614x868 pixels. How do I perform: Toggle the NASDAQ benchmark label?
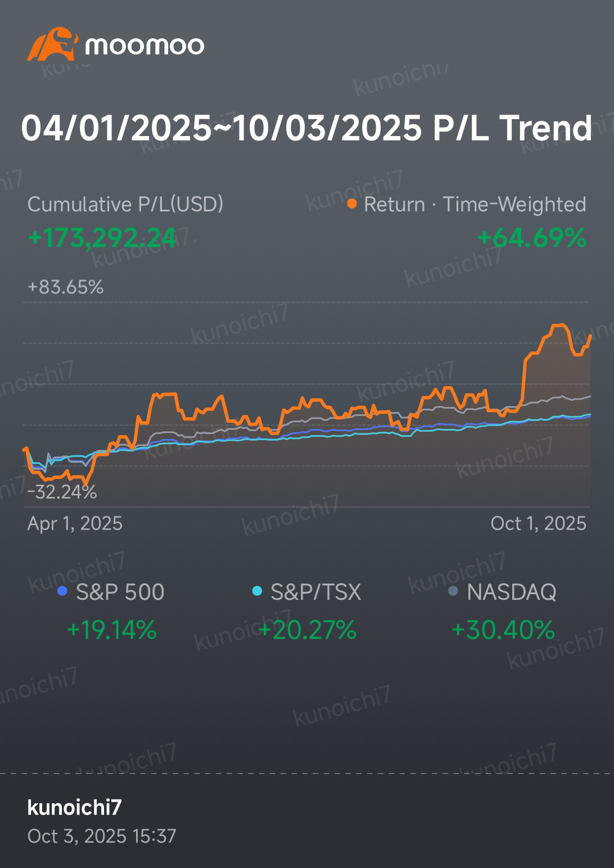tap(511, 592)
